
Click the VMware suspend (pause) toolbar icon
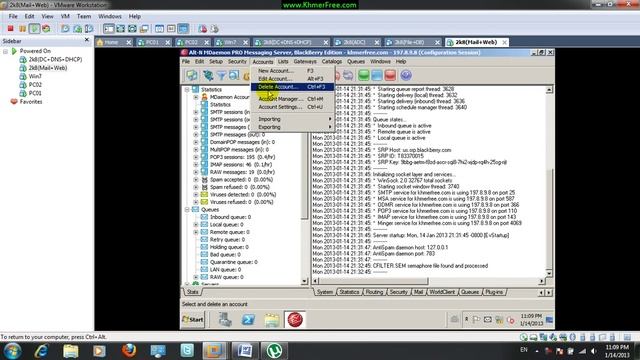22,29
